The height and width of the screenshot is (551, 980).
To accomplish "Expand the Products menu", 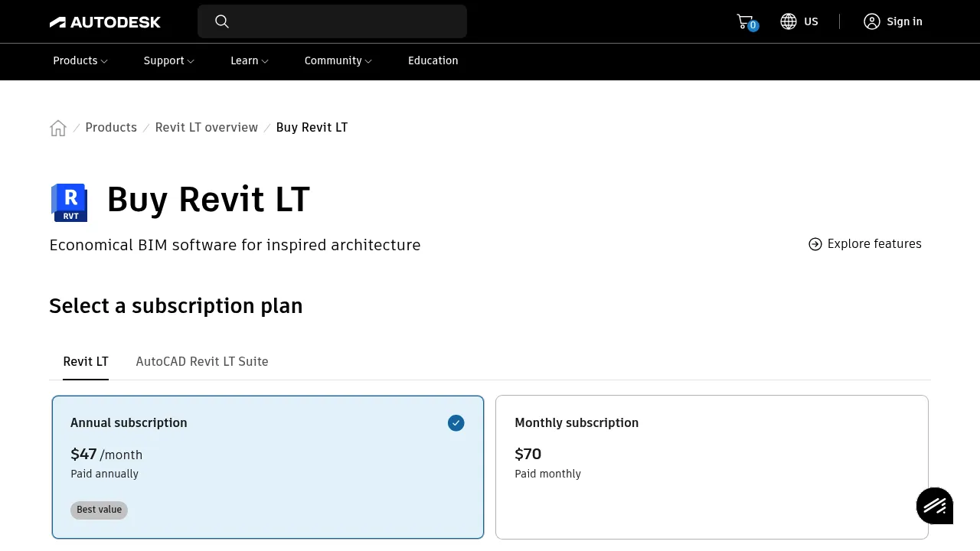I will point(80,61).
